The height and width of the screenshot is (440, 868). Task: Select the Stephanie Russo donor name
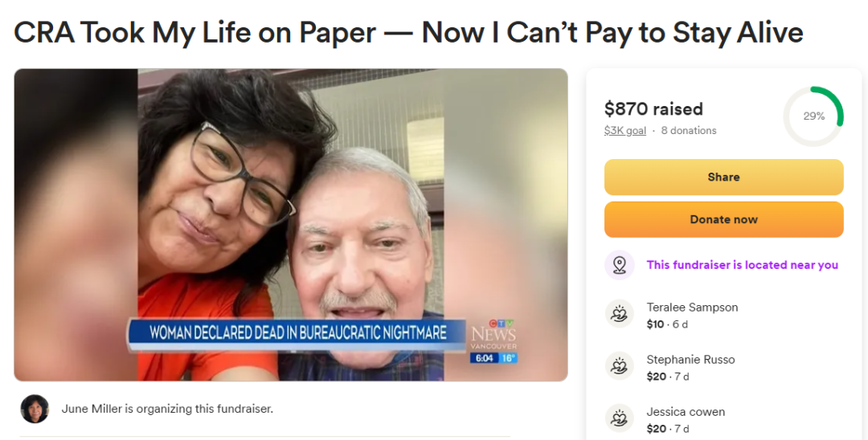tap(690, 359)
